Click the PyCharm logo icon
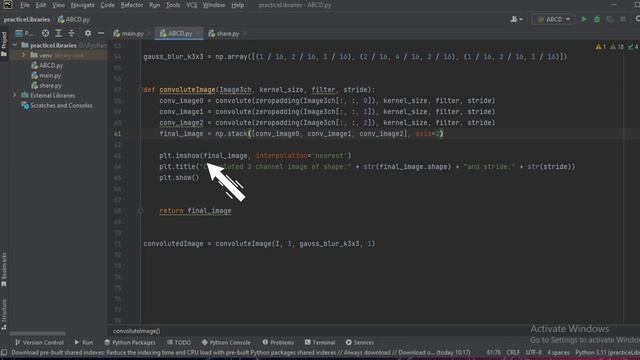Viewport: 640px width, 360px height. pyautogui.click(x=8, y=5)
